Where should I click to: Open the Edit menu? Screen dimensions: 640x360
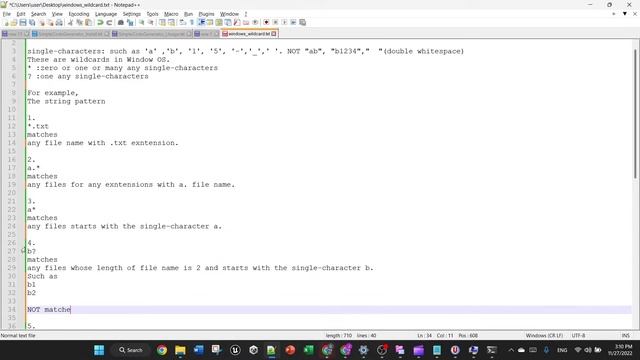point(21,14)
